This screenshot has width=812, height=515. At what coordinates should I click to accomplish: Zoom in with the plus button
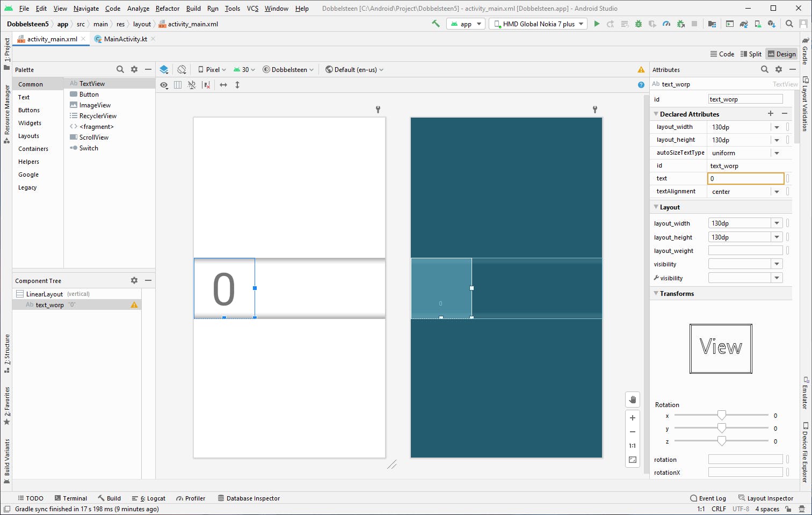tap(633, 418)
